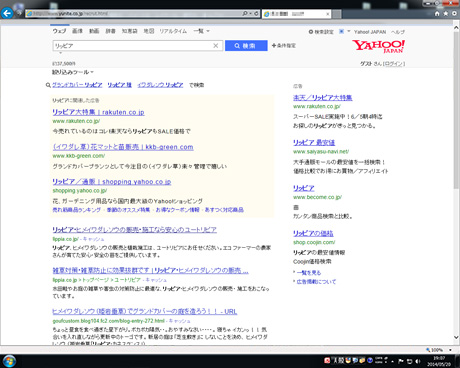The width and height of the screenshot is (460, 368).
Task: Click 売れ筋商品ランキング sublink
Action: tap(77, 210)
